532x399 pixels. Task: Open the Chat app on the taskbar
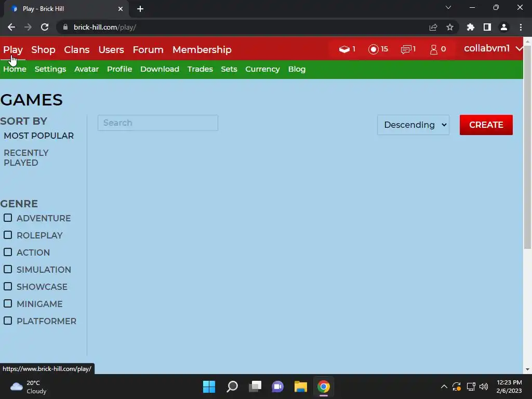277,387
